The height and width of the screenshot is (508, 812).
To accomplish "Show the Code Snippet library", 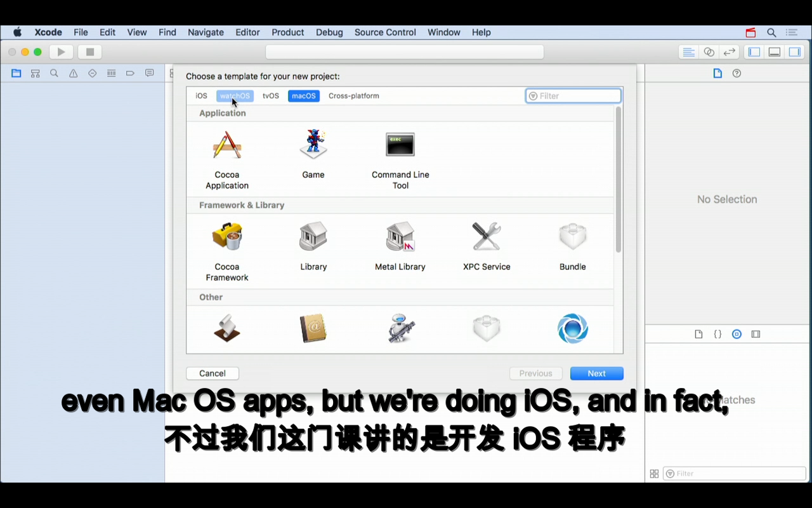I will click(717, 334).
